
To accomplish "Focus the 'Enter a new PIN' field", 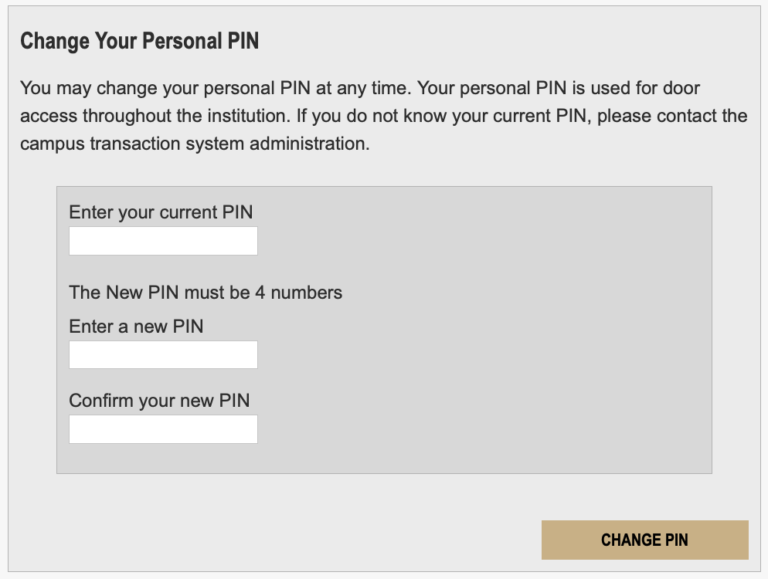I will (x=163, y=355).
